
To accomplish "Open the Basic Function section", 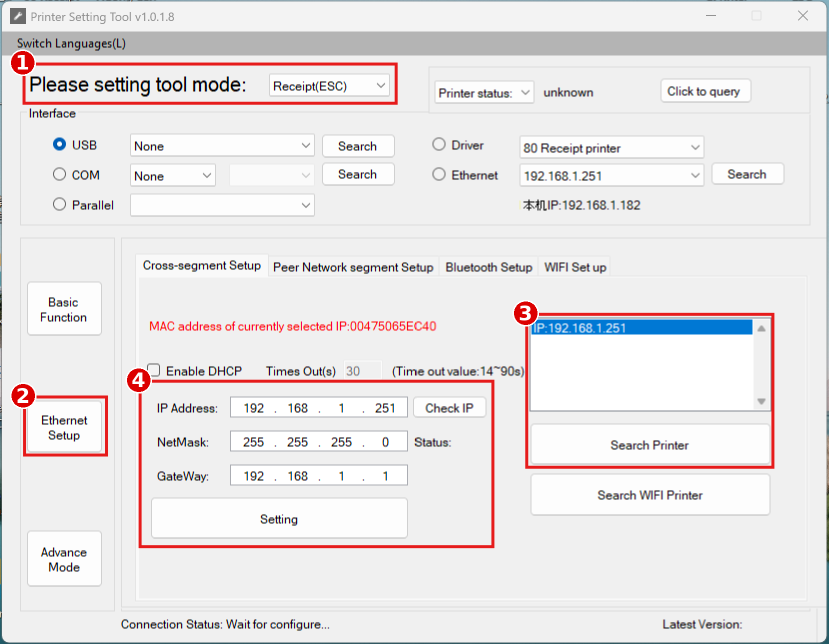I will click(x=64, y=309).
